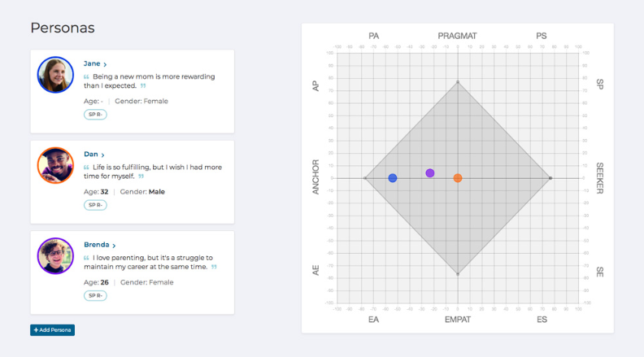Click the SP R- tag on Brenda's card

(x=95, y=295)
